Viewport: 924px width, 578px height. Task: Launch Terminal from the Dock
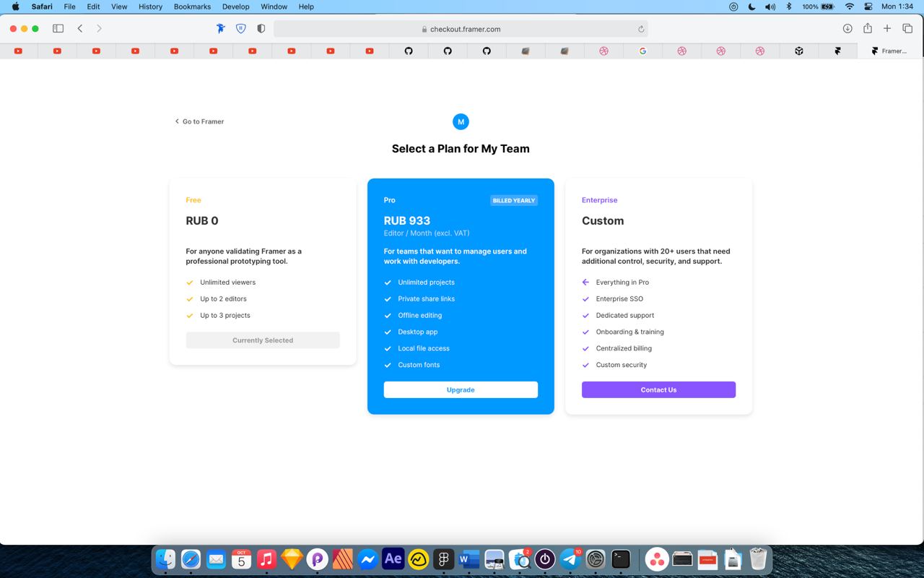click(621, 559)
